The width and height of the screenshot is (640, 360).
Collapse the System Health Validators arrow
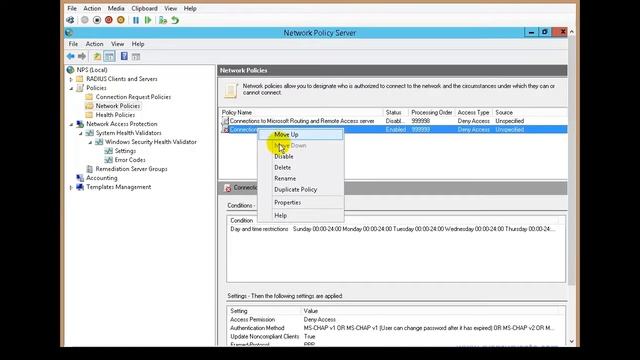pyautogui.click(x=81, y=133)
